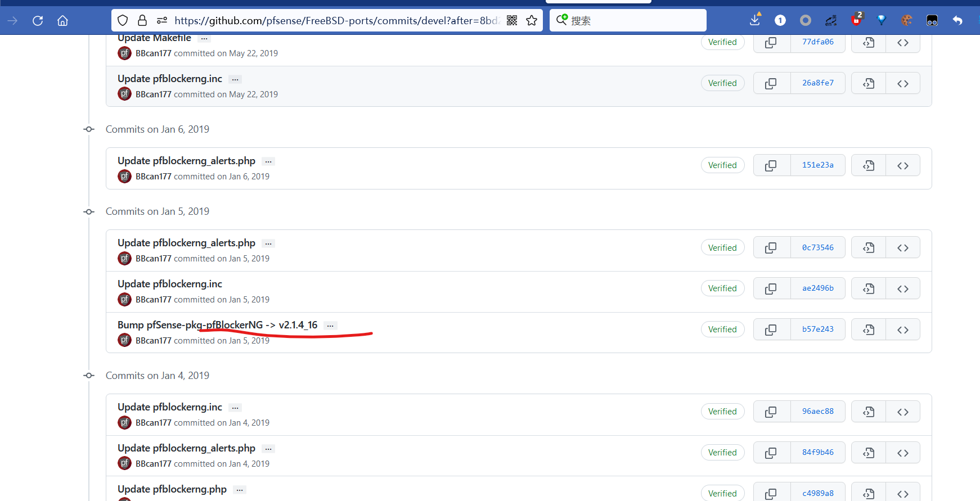Copy the full SHA for commit b57e243

771,330
